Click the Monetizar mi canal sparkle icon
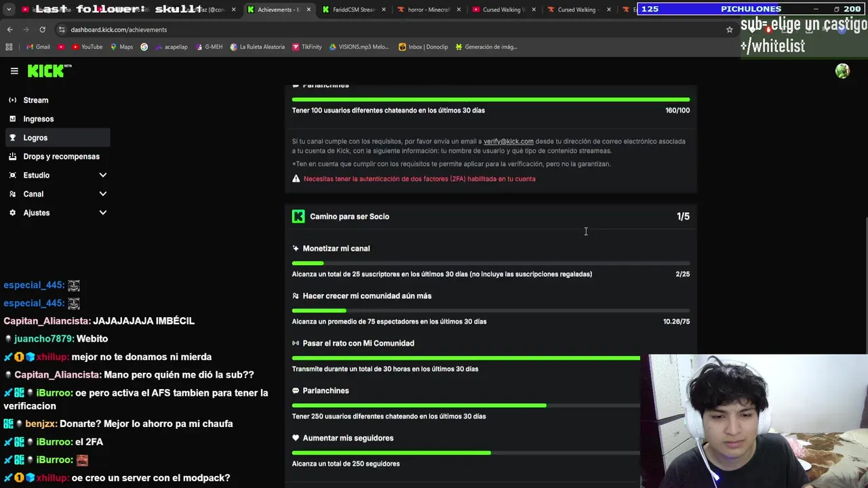Viewport: 868px width, 488px height. pos(296,249)
